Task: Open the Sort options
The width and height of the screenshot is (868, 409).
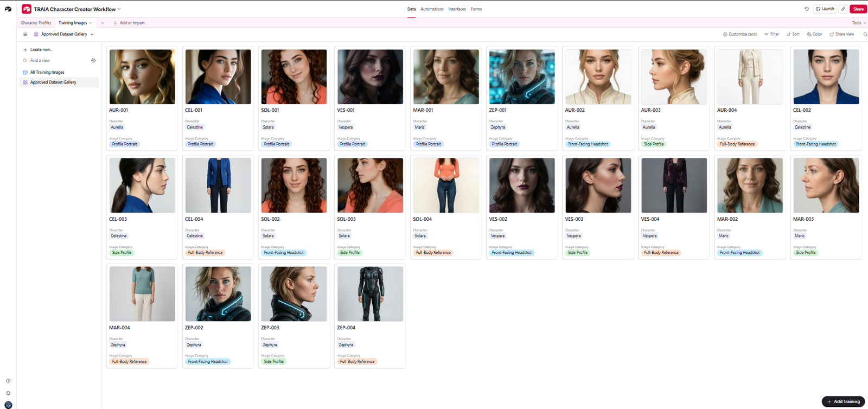Action: (x=793, y=34)
